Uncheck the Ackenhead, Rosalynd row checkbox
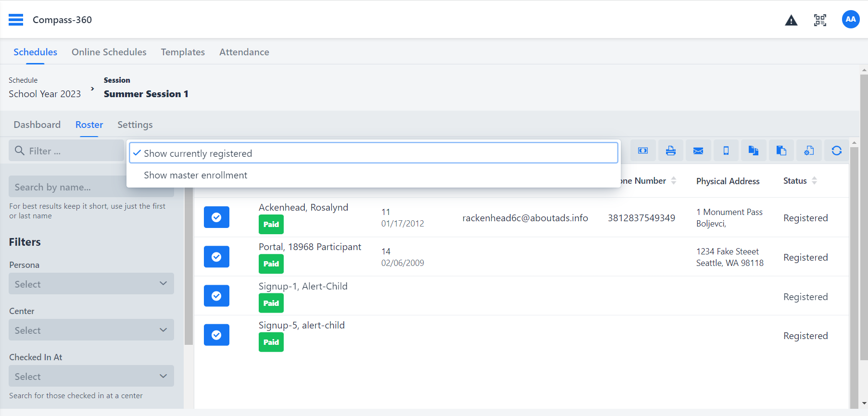 [216, 217]
